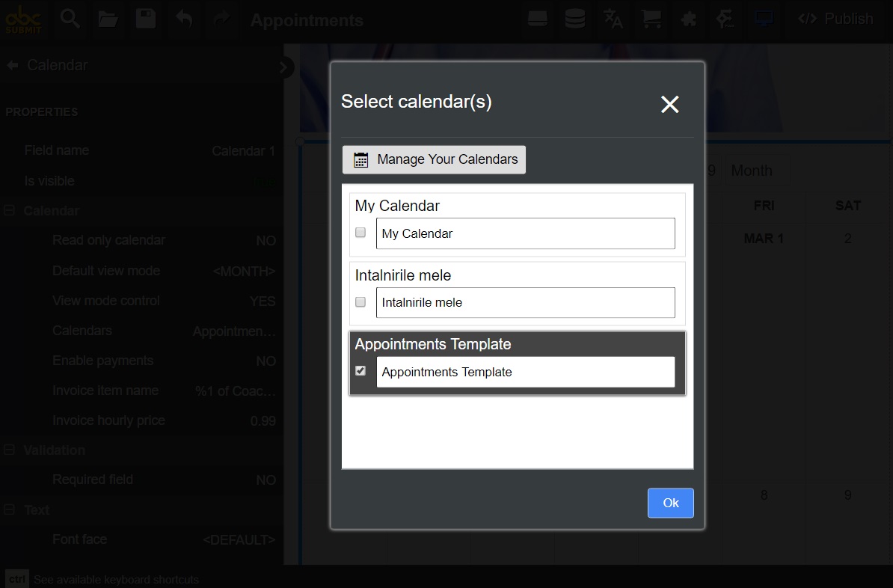Screen dimensions: 893x588
Task: Open the addons puzzle-piece panel
Action: [688, 20]
